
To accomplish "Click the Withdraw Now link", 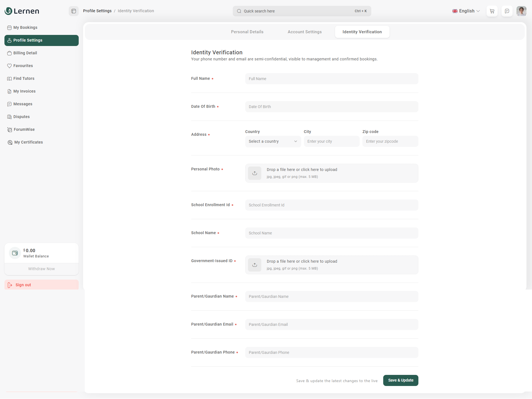I will coord(41,268).
